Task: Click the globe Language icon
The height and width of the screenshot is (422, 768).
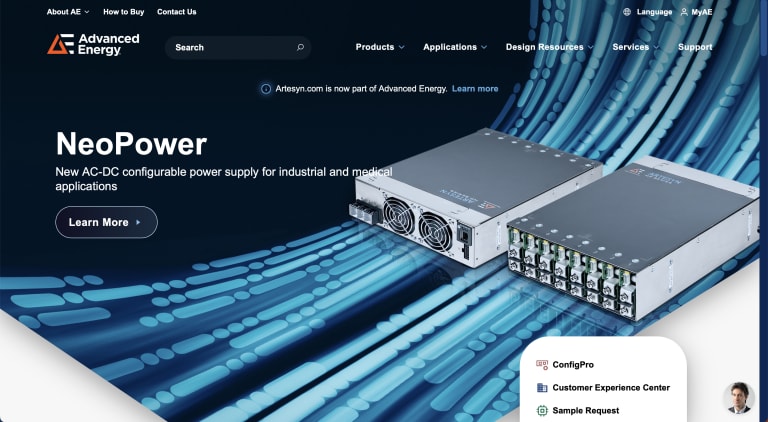Action: 626,12
